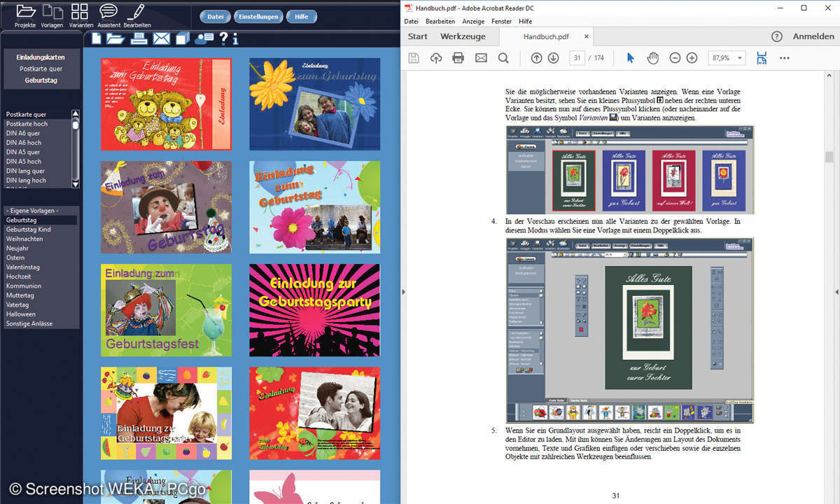The width and height of the screenshot is (840, 504).
Task: Close the Handbuch.pdf tab
Action: (587, 36)
